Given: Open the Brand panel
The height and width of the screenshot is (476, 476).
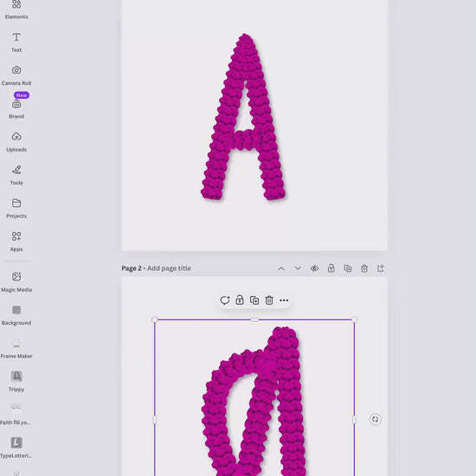Looking at the screenshot, I should 16,109.
